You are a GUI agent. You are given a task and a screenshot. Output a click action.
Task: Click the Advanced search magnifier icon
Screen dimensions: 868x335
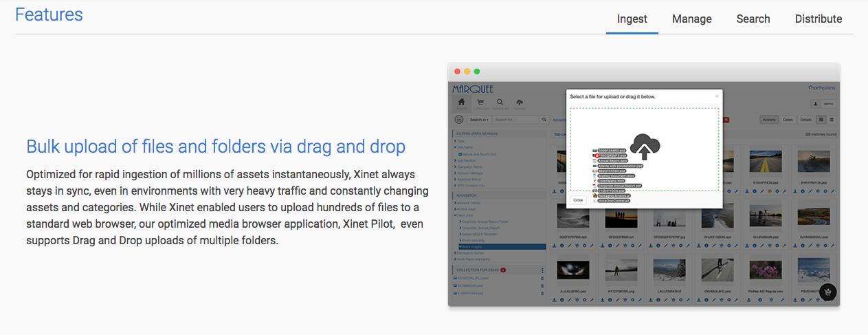coord(500,104)
